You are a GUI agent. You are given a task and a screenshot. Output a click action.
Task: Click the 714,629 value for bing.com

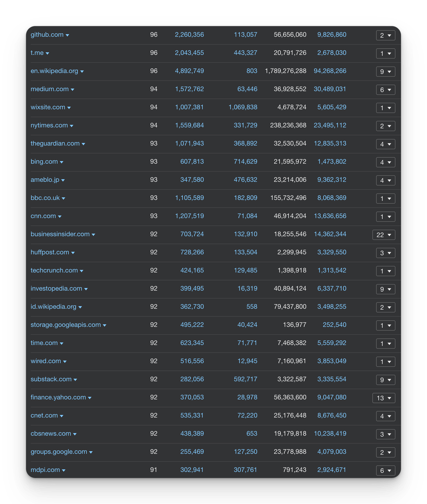[246, 162]
